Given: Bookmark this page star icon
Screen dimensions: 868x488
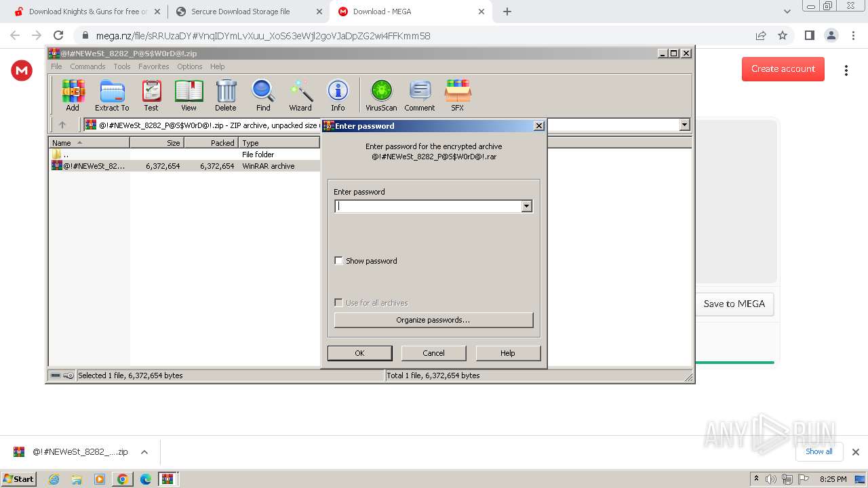Looking at the screenshot, I should (x=783, y=35).
